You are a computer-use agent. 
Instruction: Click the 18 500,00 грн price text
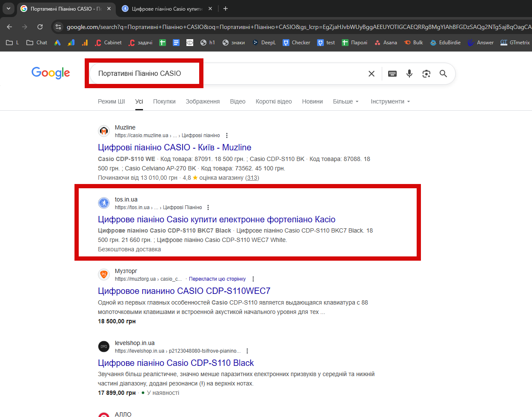coord(117,321)
